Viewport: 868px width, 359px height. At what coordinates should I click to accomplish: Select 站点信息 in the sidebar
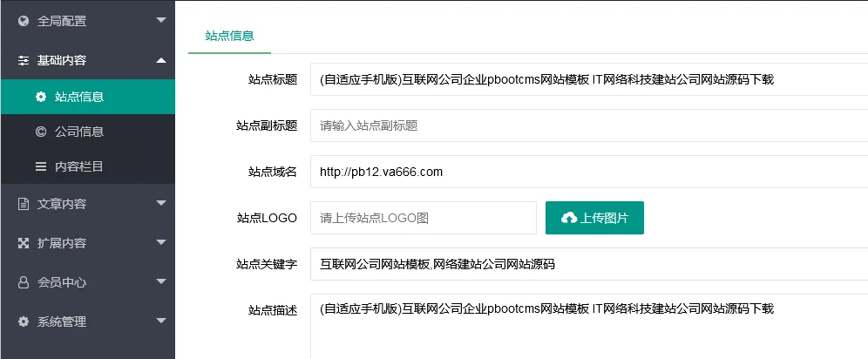point(87,97)
